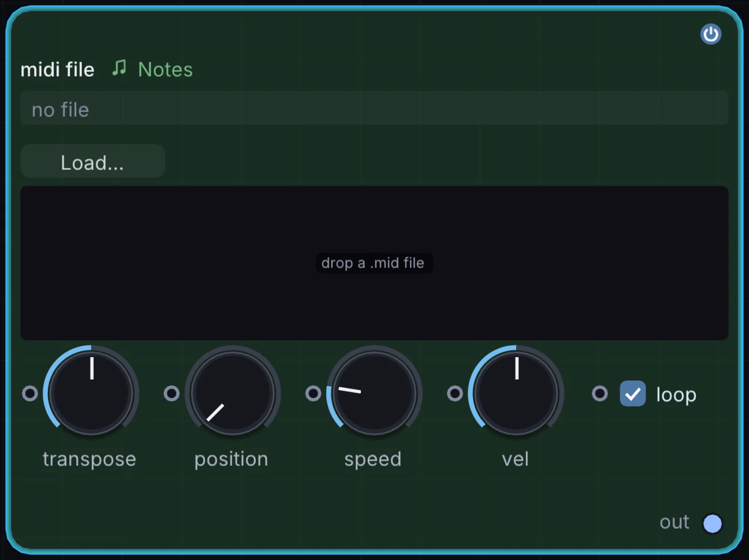Click the loop modulation input port
This screenshot has height=560, width=749.
[x=600, y=394]
